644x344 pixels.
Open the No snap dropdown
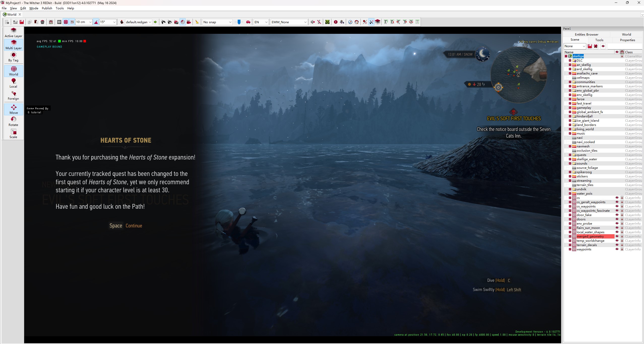217,22
